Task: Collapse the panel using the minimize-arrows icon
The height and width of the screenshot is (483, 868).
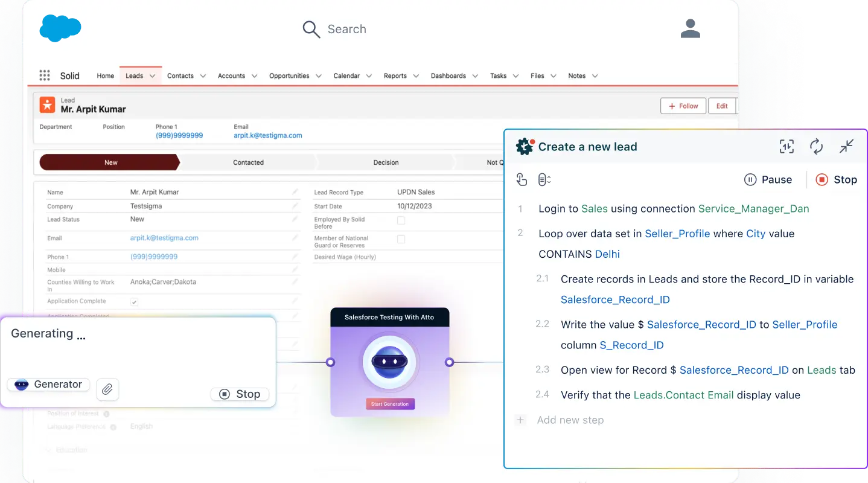Action: 846,147
